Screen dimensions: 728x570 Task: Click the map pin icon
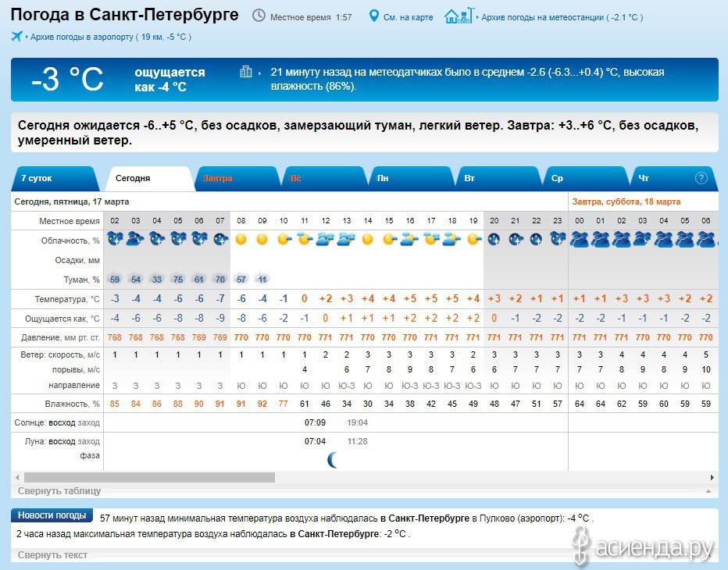tap(373, 16)
